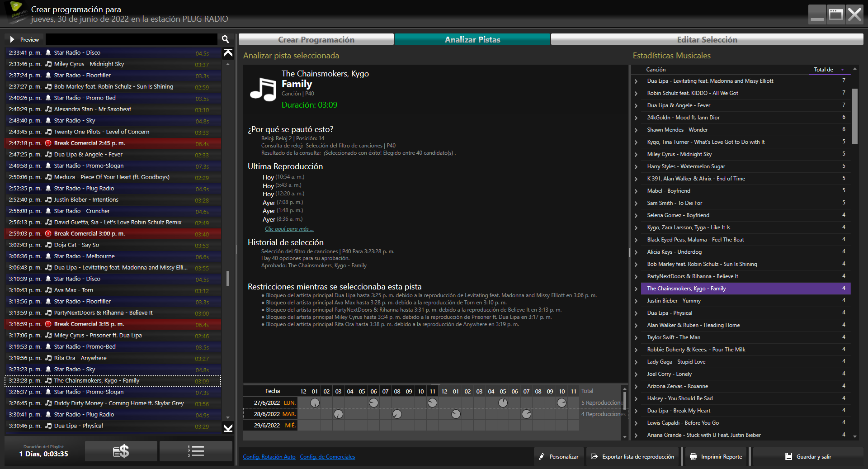
Task: Click the large music note icon for Family
Action: [x=263, y=89]
